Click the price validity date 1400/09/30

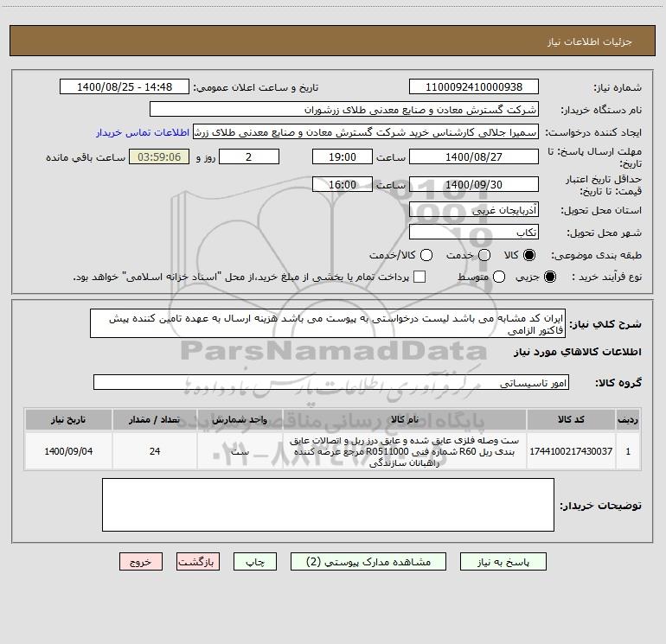point(474,184)
